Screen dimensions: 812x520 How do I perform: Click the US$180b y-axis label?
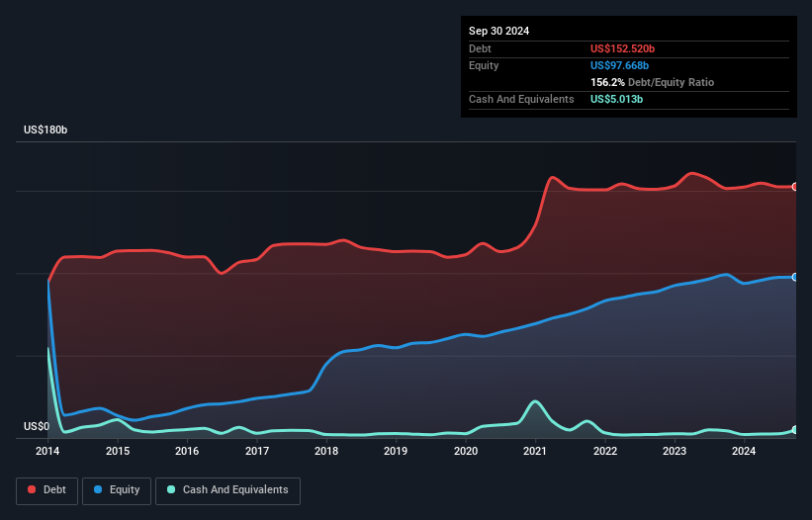(45, 130)
